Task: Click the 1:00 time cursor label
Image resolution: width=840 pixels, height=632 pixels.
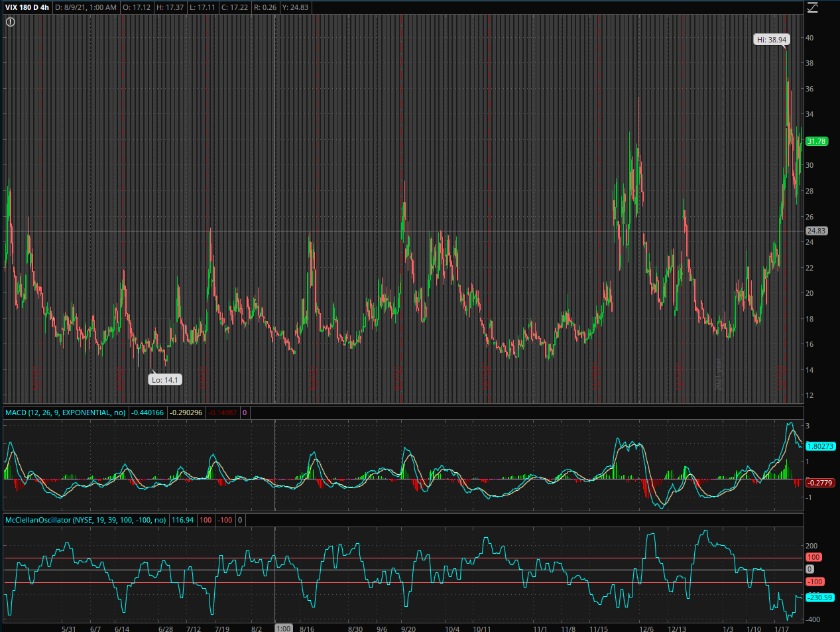Action: click(284, 628)
